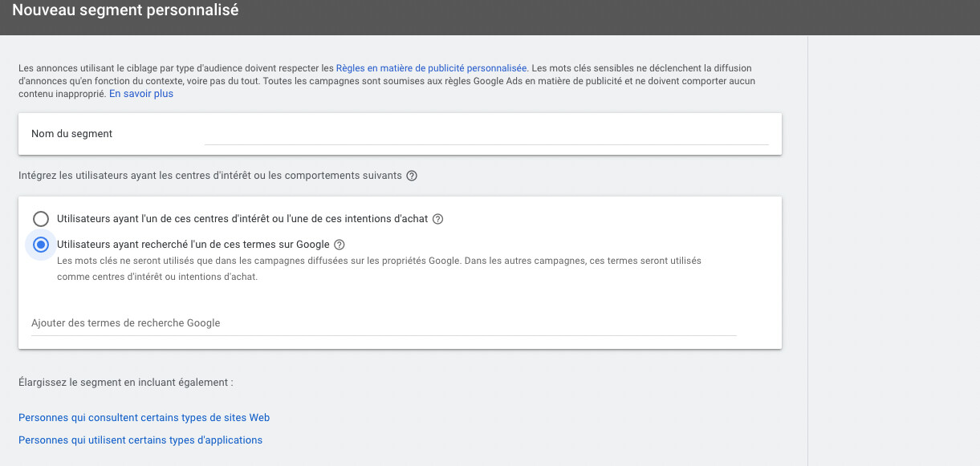Click the "Élargissez le segment en incluant également" text
This screenshot has height=466, width=980.
point(126,383)
